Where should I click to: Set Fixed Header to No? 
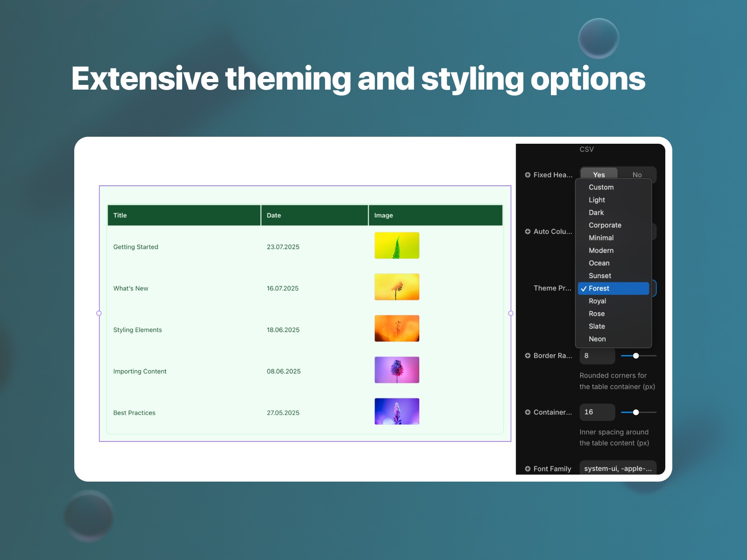tap(637, 175)
